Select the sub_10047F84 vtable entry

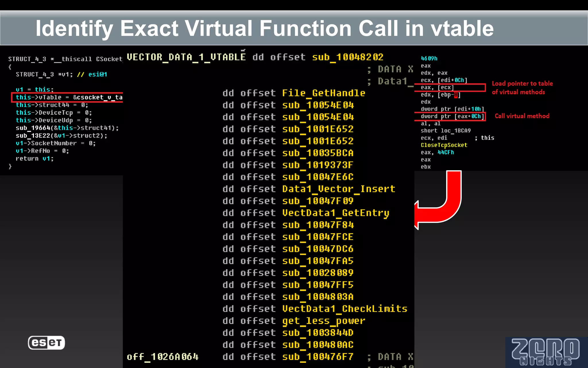tap(318, 225)
